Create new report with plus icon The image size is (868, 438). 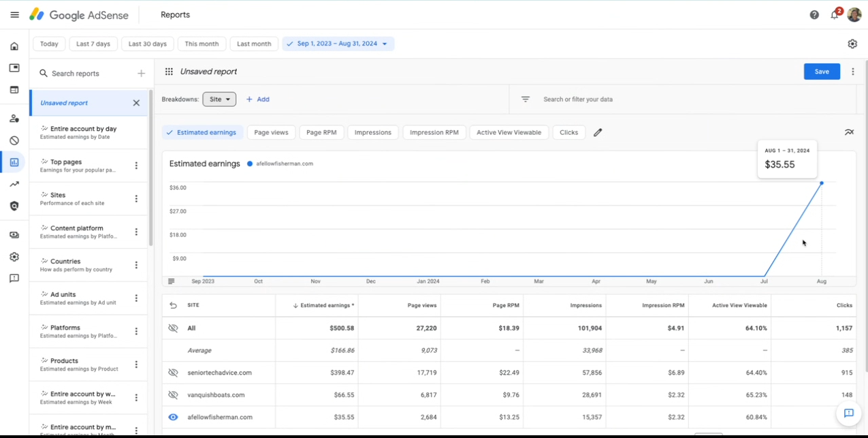coord(141,74)
